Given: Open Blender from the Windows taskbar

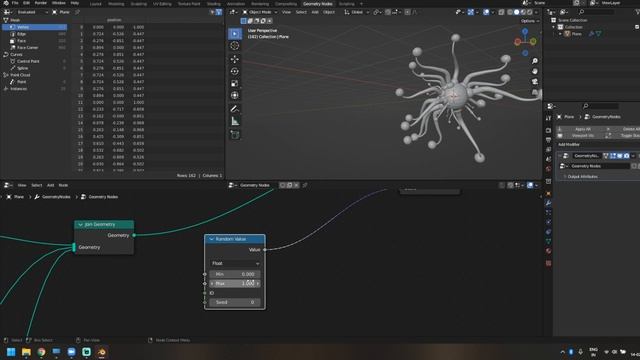Looking at the screenshot, I should click(102, 352).
